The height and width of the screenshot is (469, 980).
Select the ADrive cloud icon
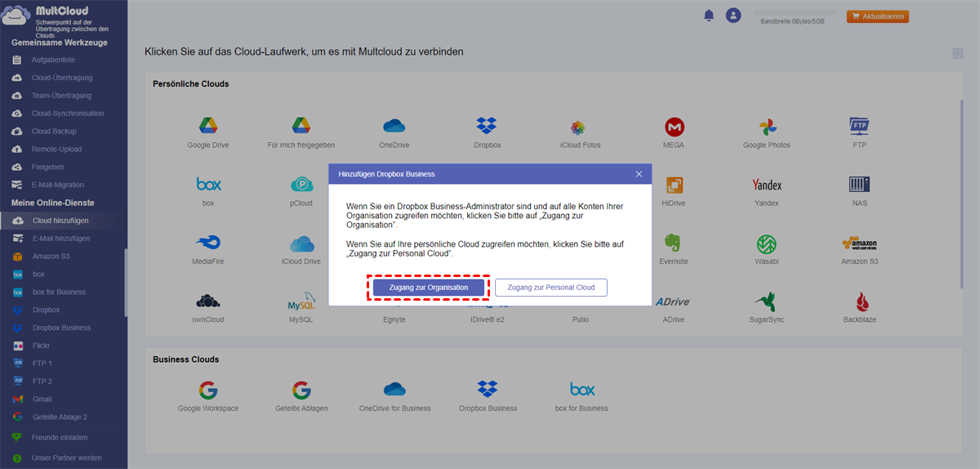coord(674,301)
